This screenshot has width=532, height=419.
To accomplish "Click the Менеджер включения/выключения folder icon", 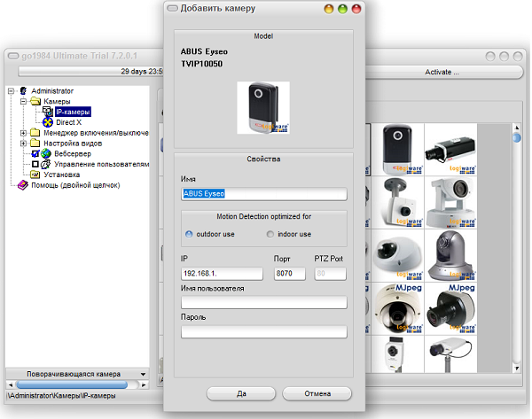I will pyautogui.click(x=35, y=132).
